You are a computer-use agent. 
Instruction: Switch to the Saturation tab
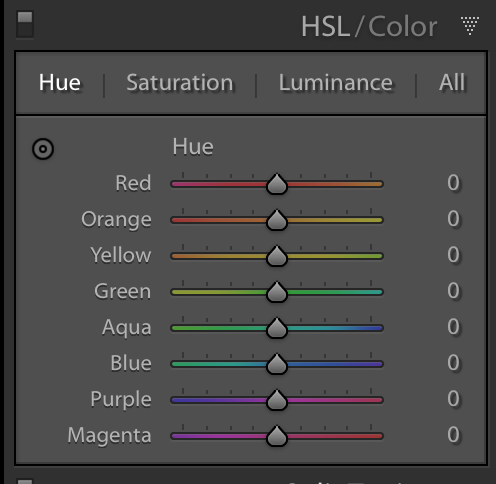(x=180, y=82)
